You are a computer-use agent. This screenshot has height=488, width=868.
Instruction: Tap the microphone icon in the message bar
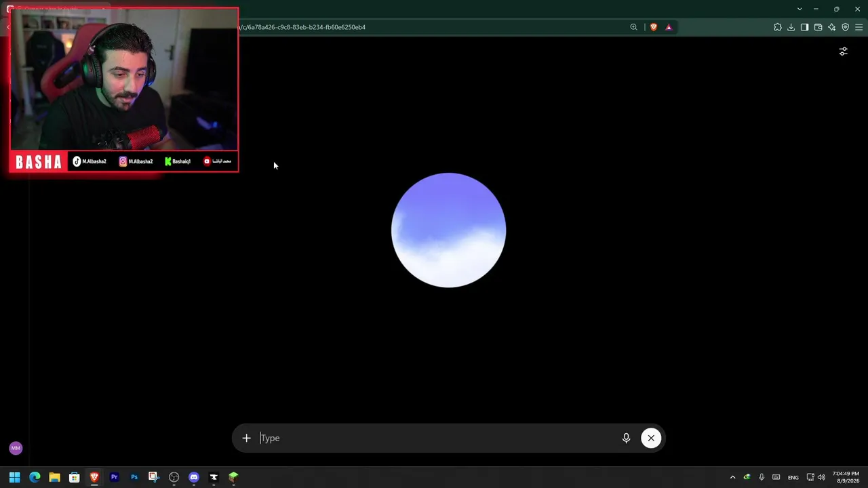[x=626, y=438]
